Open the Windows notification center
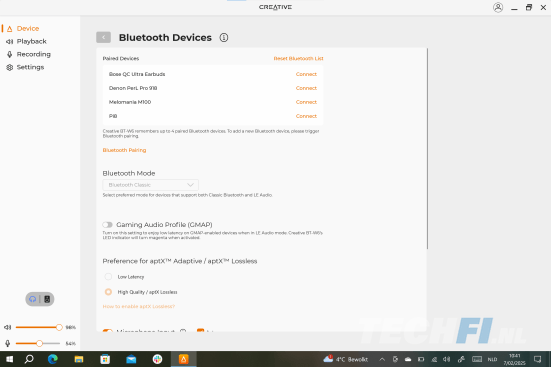Image resolution: width=551 pixels, height=367 pixels. click(537, 359)
